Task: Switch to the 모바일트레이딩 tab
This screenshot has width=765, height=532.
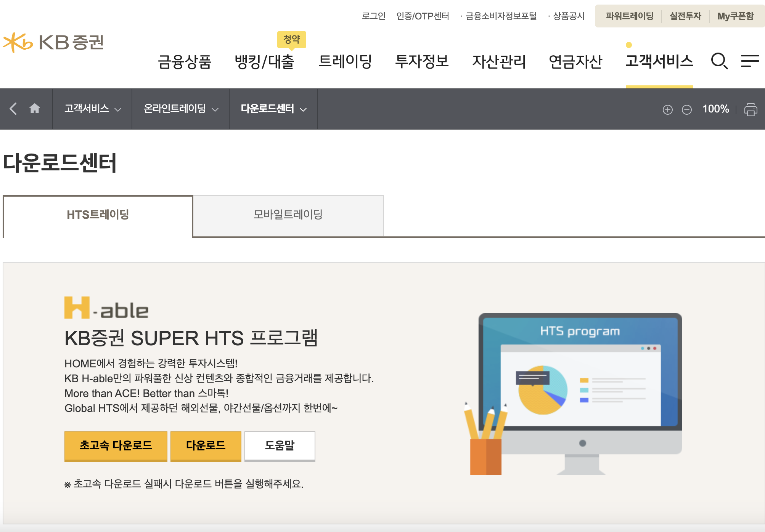Action: point(288,215)
